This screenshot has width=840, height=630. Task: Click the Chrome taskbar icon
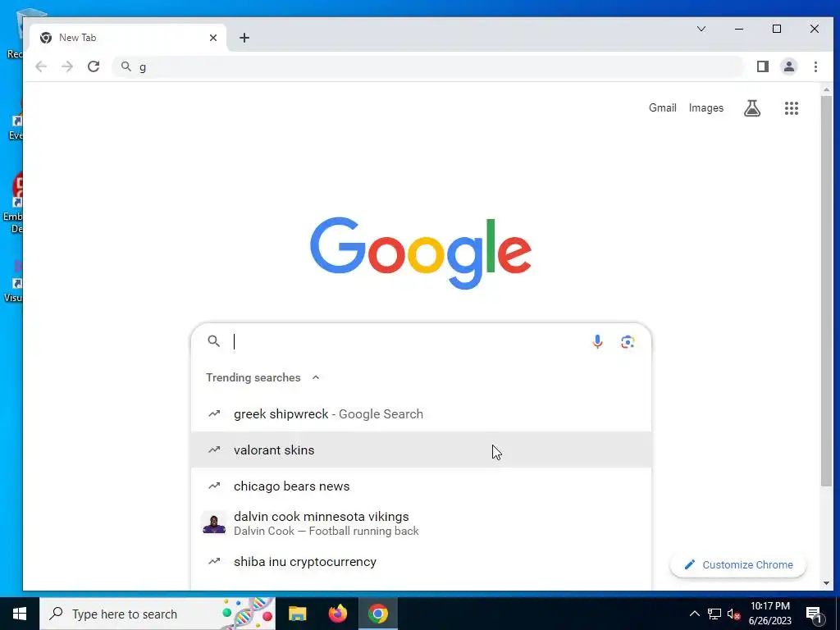coord(377,614)
